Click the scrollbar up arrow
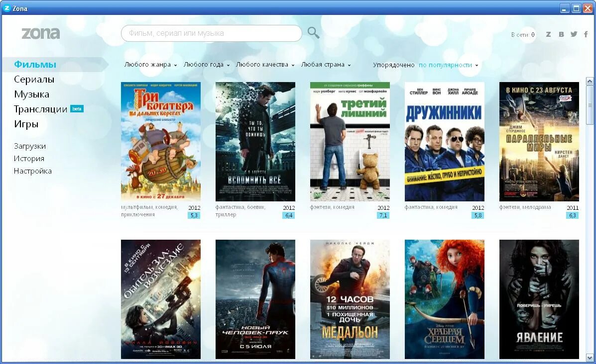596x364 pixels. click(590, 81)
